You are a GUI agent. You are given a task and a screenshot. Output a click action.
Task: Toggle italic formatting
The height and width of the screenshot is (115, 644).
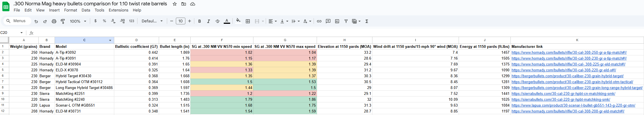209,21
